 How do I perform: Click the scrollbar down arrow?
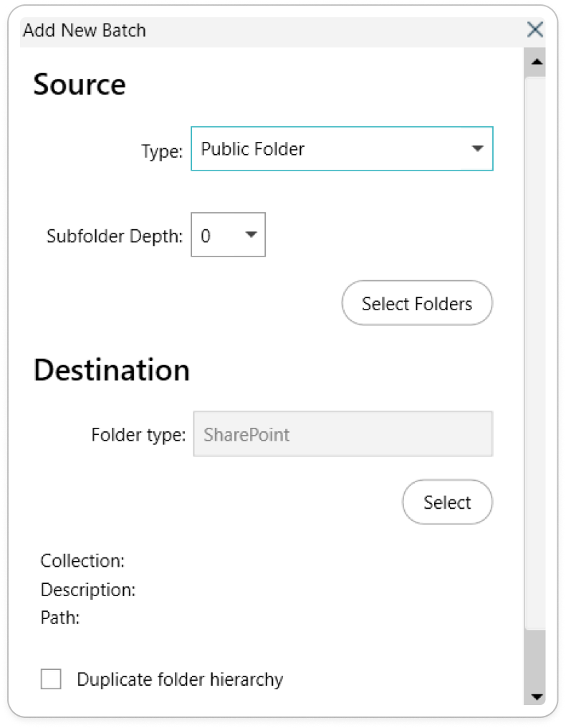click(x=537, y=696)
